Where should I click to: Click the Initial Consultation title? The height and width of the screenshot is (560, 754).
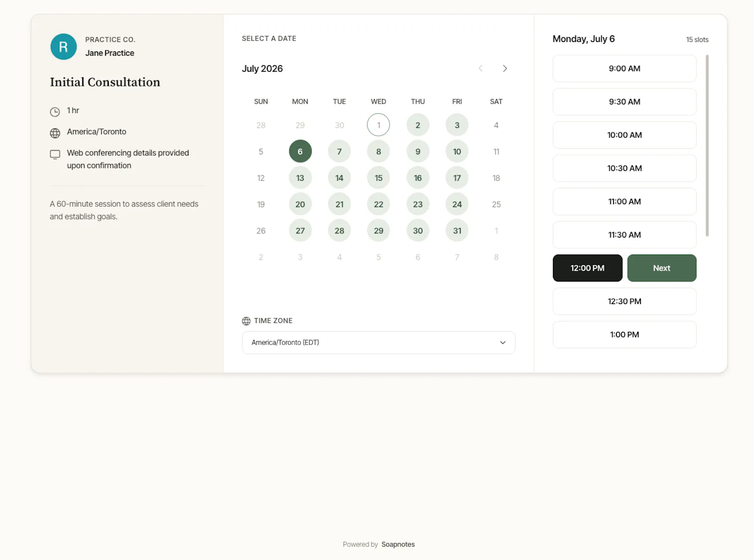tap(105, 82)
